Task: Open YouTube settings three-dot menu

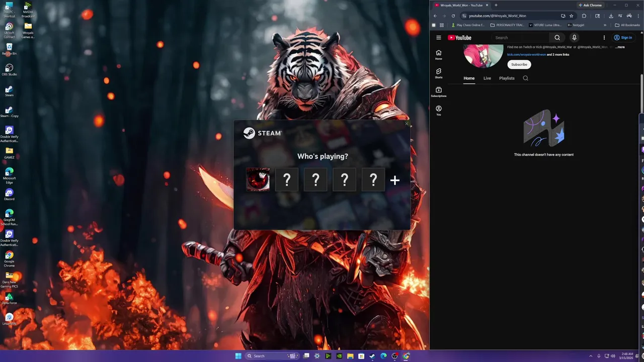Action: pos(604,38)
